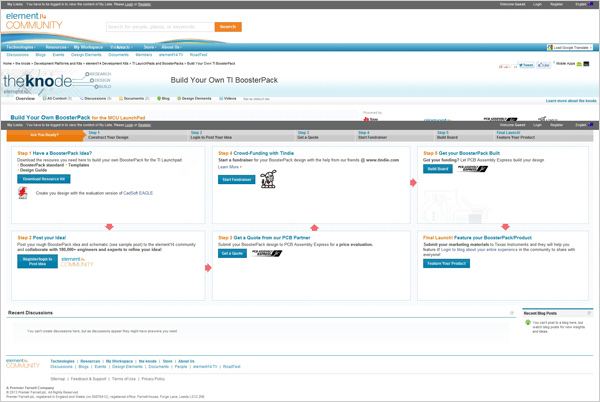The image size is (600, 402).
Task: Select the orange Are You Ready? step tab
Action: [45, 135]
